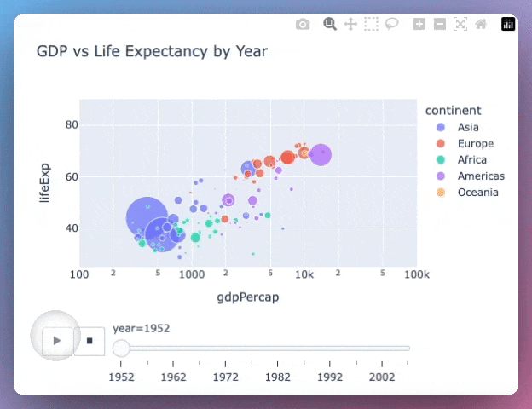Choose the Box Select tool
Image resolution: width=532 pixels, height=409 pixels.
point(371,25)
